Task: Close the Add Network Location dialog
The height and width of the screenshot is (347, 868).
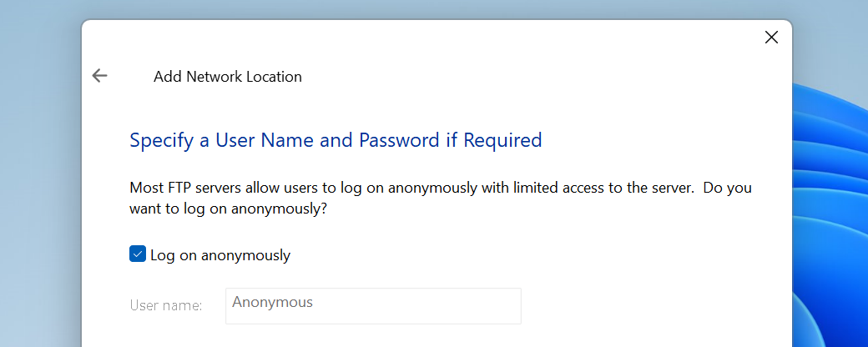Action: (x=771, y=37)
